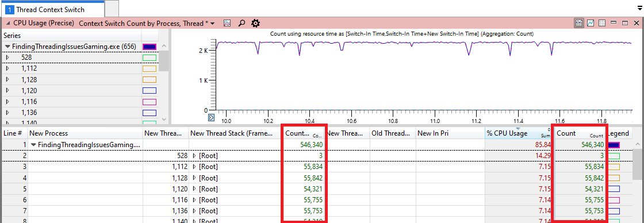Toggle legend box for thread 1,112 table row
644x223 pixels.
click(x=614, y=167)
